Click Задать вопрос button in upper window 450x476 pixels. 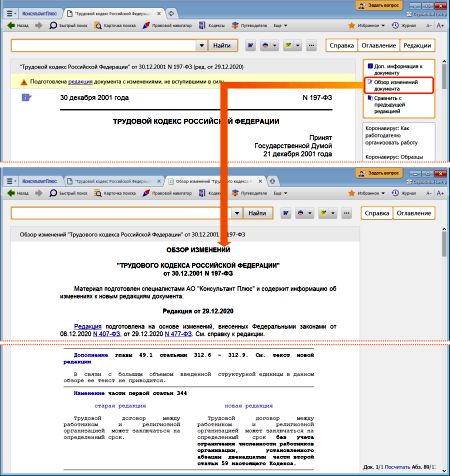click(x=379, y=5)
